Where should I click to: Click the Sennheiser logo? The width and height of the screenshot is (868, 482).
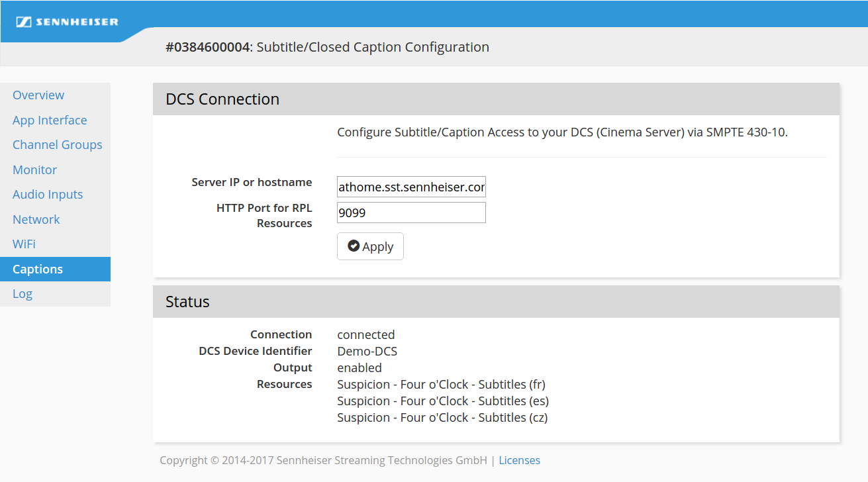pyautogui.click(x=68, y=22)
